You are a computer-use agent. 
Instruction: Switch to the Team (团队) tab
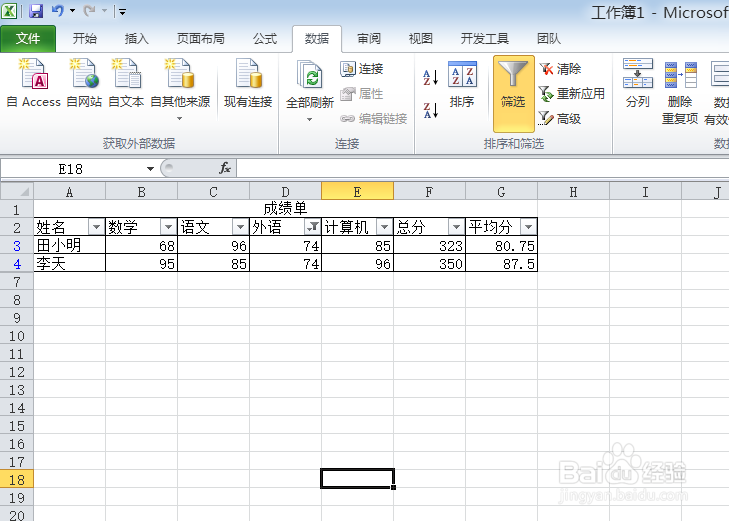549,39
